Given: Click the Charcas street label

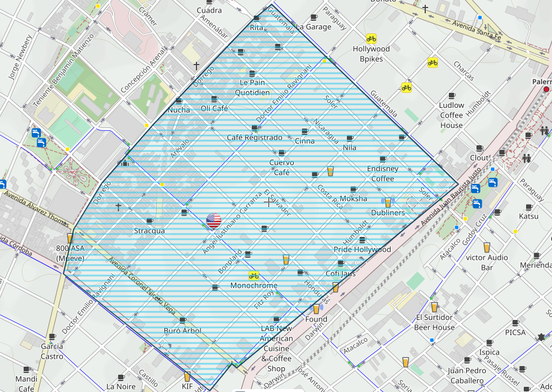Looking at the screenshot, I should click(463, 71).
